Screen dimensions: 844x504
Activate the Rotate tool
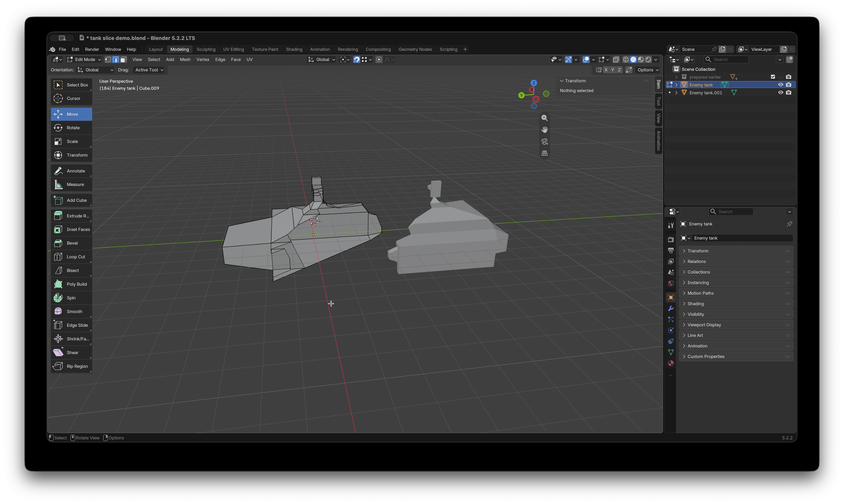71,128
